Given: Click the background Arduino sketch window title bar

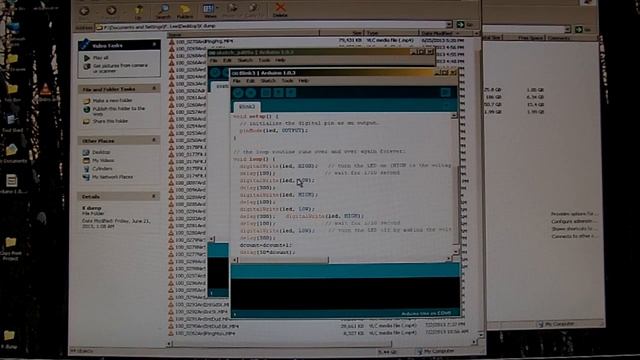Looking at the screenshot, I should point(321,52).
